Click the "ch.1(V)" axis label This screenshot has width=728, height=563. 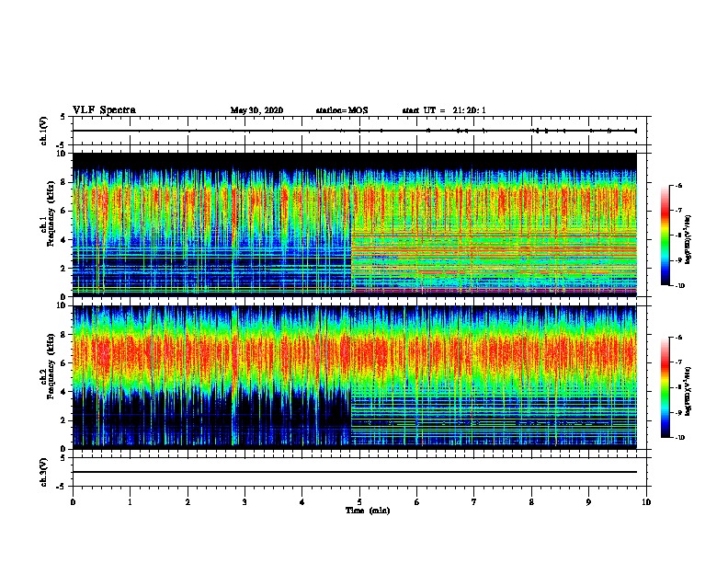click(x=44, y=131)
